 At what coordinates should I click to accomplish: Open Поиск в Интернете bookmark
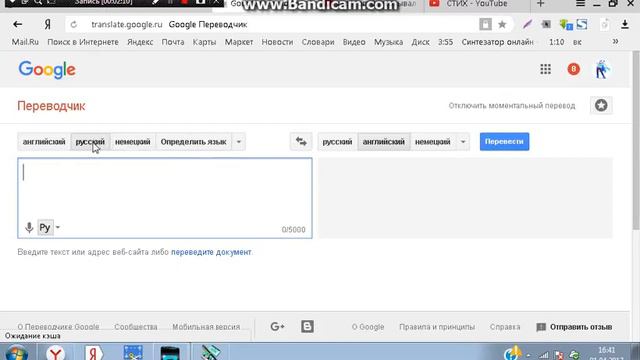coord(83,42)
